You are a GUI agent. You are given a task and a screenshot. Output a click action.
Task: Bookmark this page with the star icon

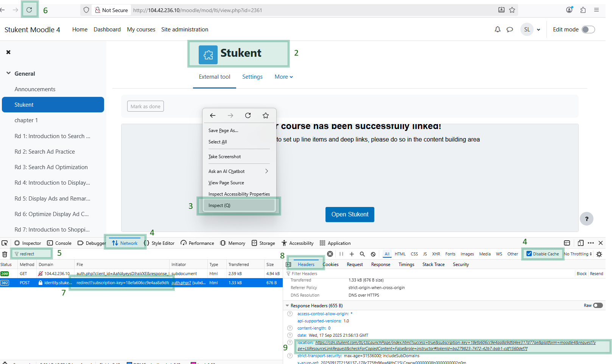512,10
